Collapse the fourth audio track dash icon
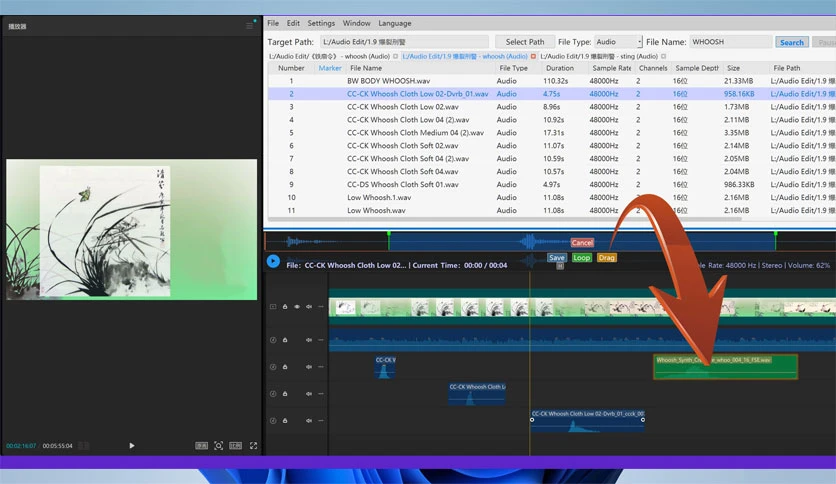 [x=320, y=421]
